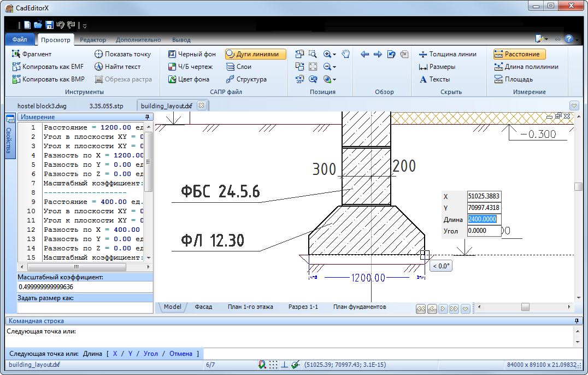Activate the Zoom In magnifier tool
This screenshot has height=375, width=588.
(x=326, y=54)
